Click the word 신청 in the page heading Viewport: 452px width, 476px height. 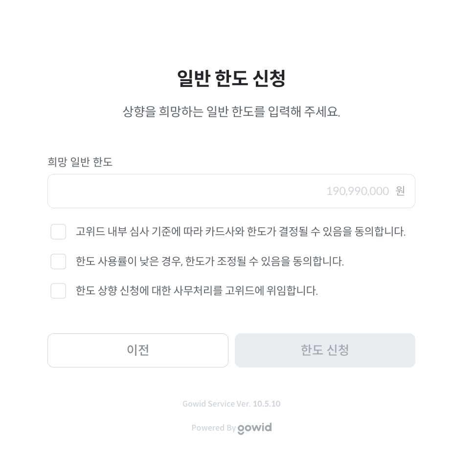coord(270,78)
